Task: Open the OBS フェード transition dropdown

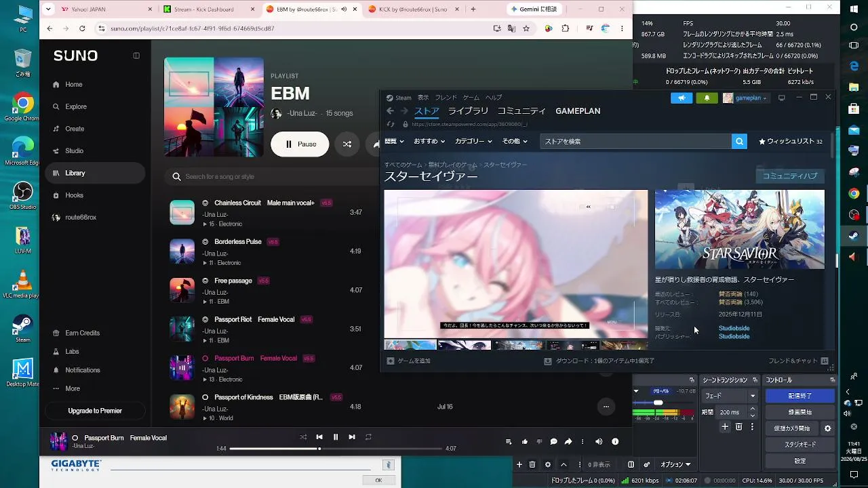Action: click(730, 396)
